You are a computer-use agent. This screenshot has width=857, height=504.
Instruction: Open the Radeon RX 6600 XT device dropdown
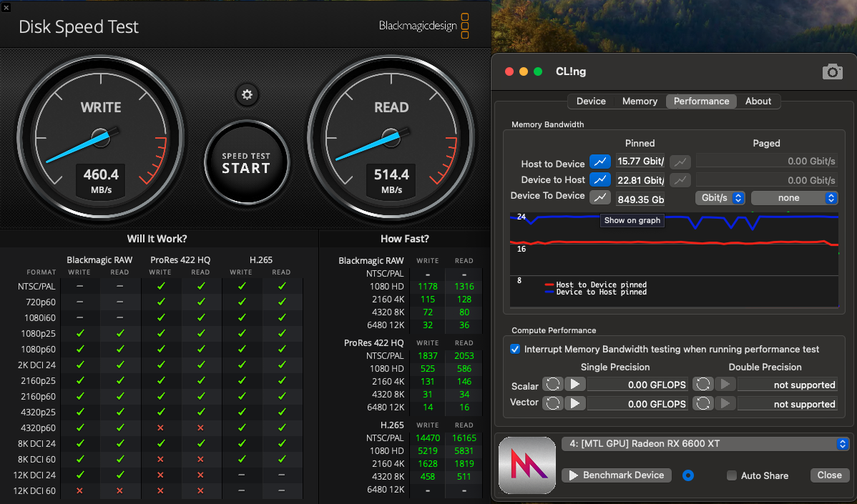705,443
